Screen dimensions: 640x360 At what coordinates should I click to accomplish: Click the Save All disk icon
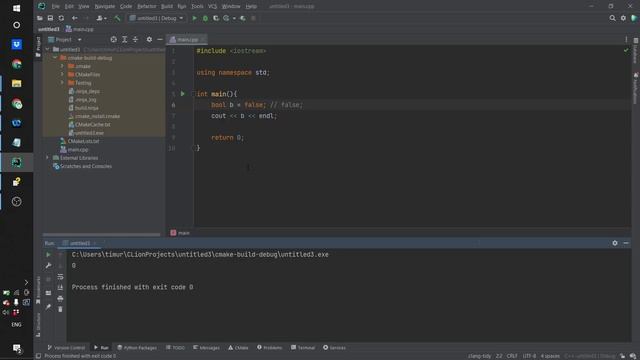click(50, 18)
